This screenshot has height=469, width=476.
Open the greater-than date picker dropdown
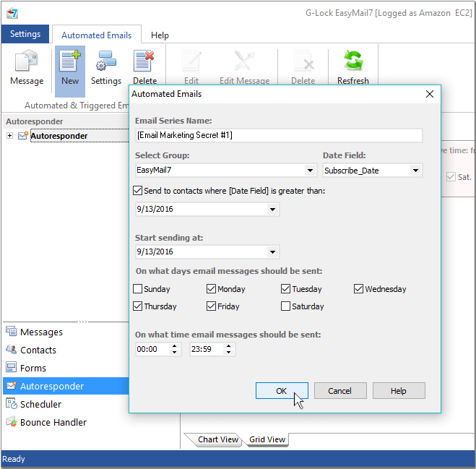[272, 210]
